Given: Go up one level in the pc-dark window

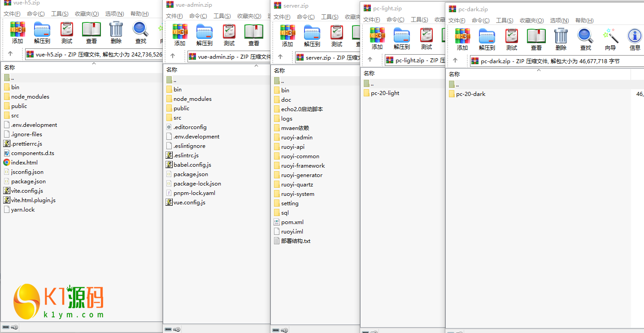Looking at the screenshot, I should tap(455, 61).
